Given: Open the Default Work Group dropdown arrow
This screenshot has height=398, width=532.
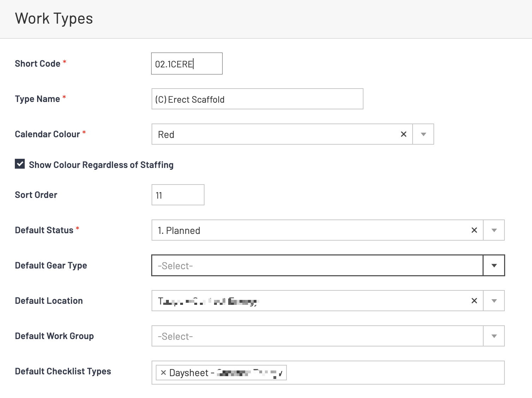Looking at the screenshot, I should (x=494, y=336).
